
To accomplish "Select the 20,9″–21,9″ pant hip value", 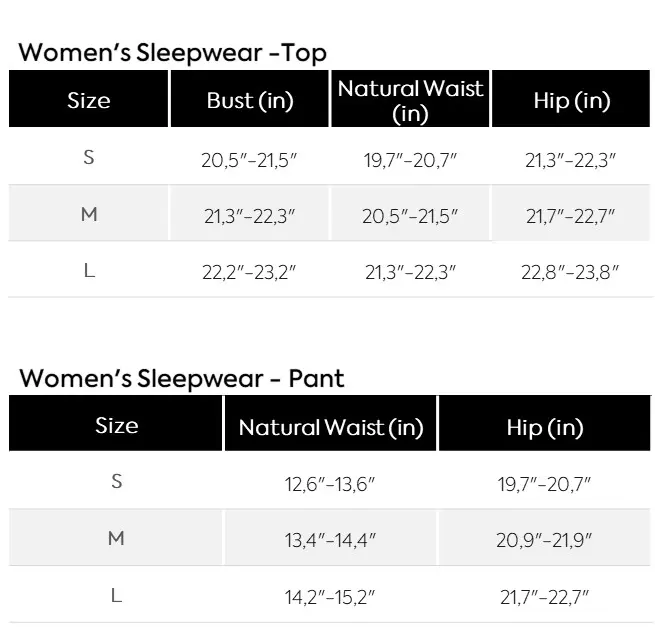I will pyautogui.click(x=544, y=540).
